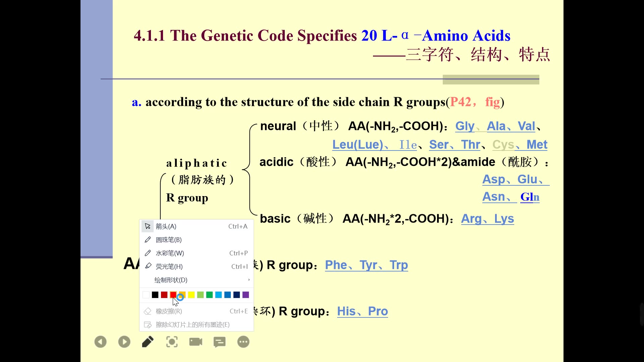Advance to next slide arrow
The image size is (644, 362).
click(x=124, y=342)
